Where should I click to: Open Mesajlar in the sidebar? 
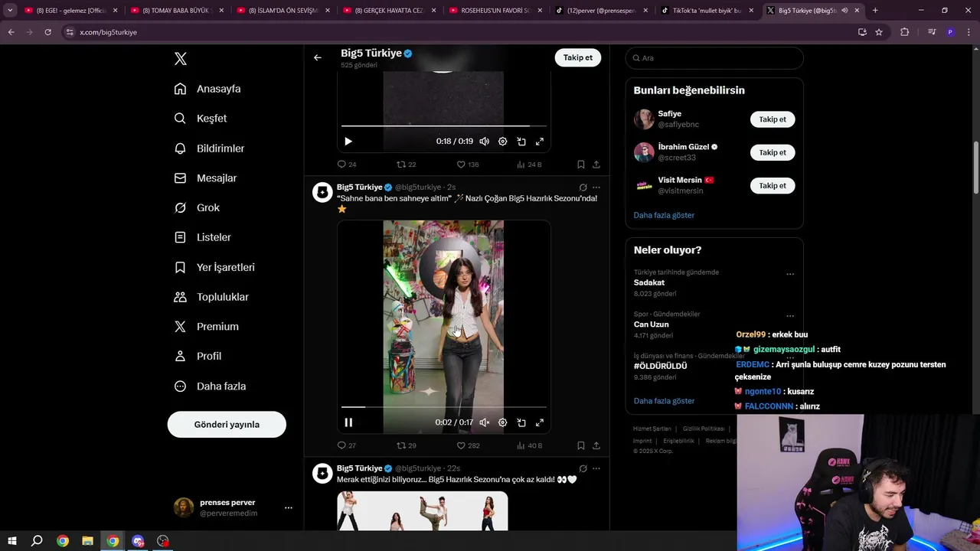(205, 178)
